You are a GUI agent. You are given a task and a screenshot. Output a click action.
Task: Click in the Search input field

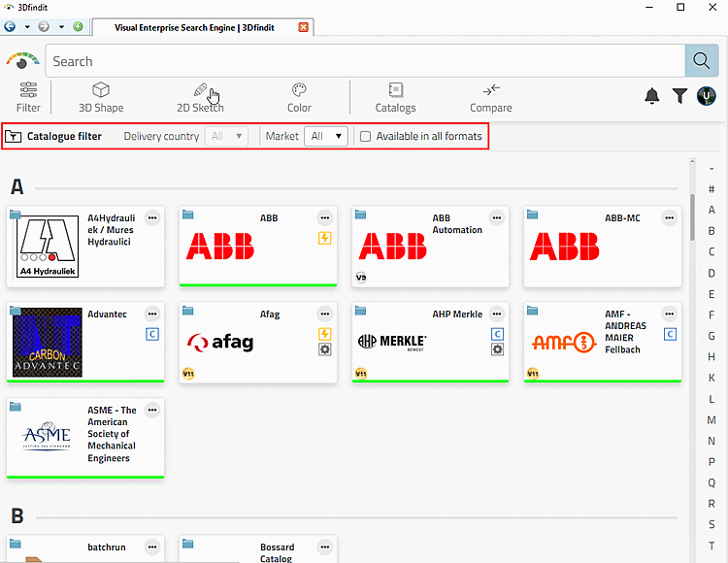point(365,61)
